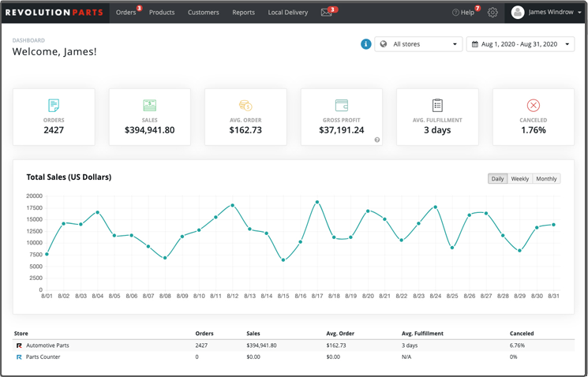Open the All stores dropdown
Viewport: 588px width, 377px height.
[418, 44]
